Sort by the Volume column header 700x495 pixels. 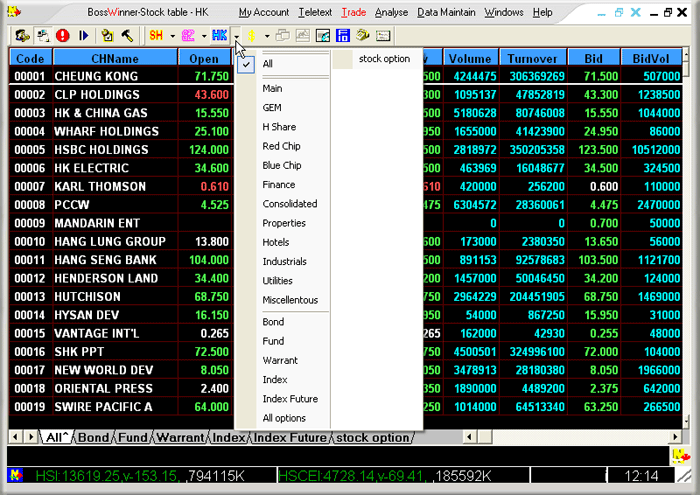click(470, 58)
